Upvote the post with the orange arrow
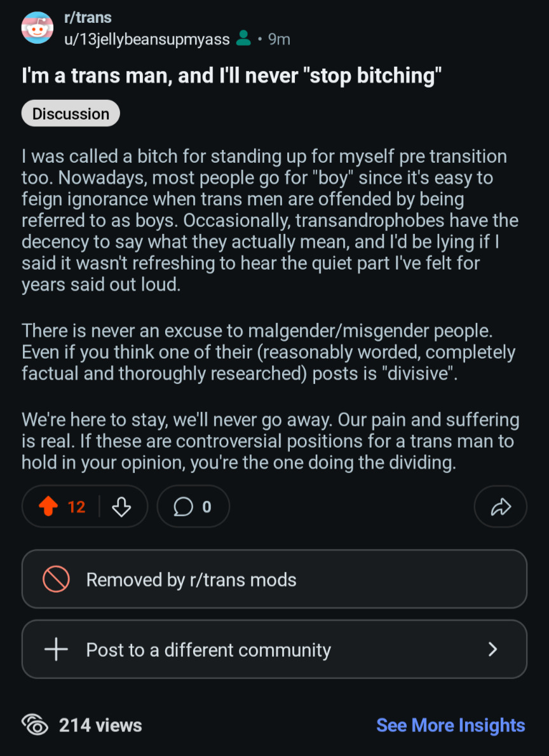549x756 pixels. pos(48,507)
